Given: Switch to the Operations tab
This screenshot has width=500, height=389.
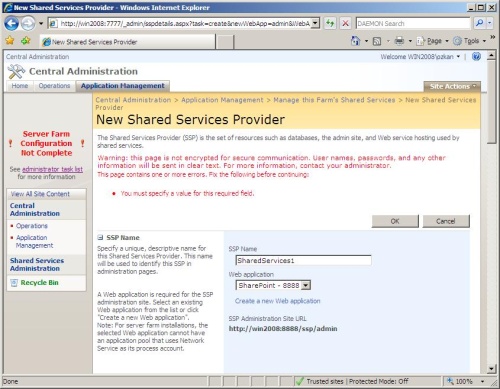Looking at the screenshot, I should click(54, 86).
